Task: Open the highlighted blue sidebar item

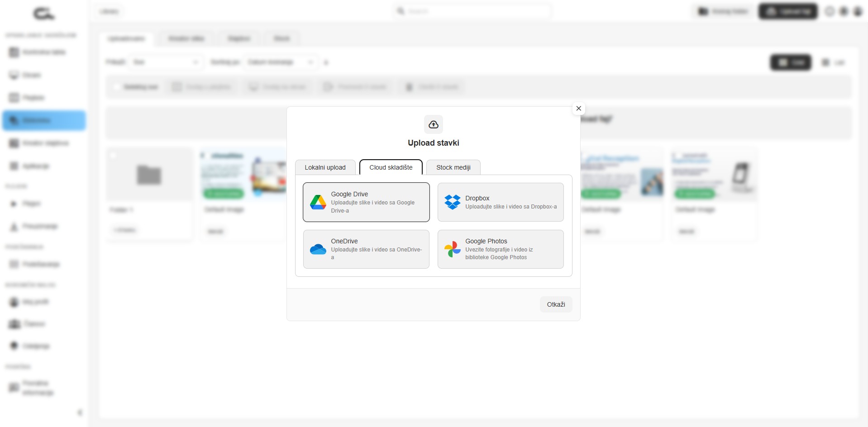Action: [44, 120]
